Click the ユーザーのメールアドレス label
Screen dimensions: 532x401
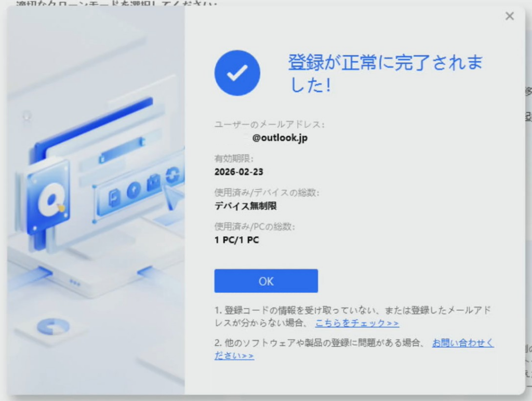(270, 125)
